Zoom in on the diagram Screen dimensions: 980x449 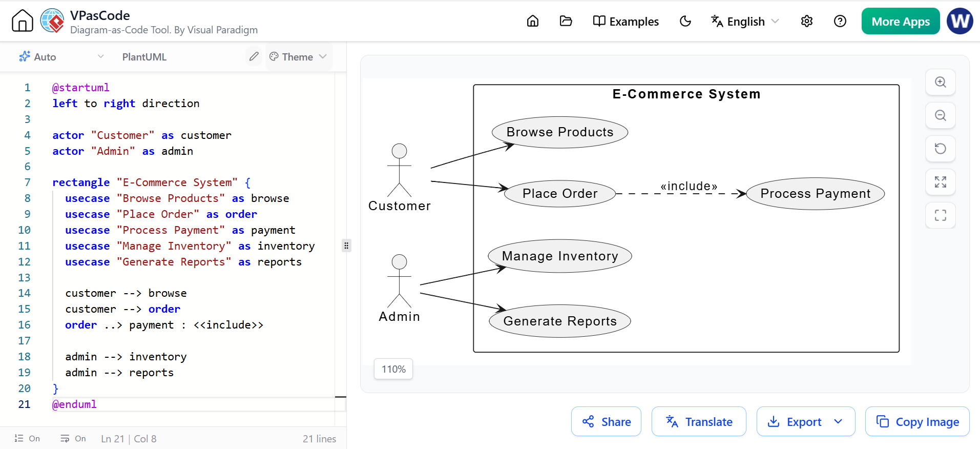coord(941,82)
